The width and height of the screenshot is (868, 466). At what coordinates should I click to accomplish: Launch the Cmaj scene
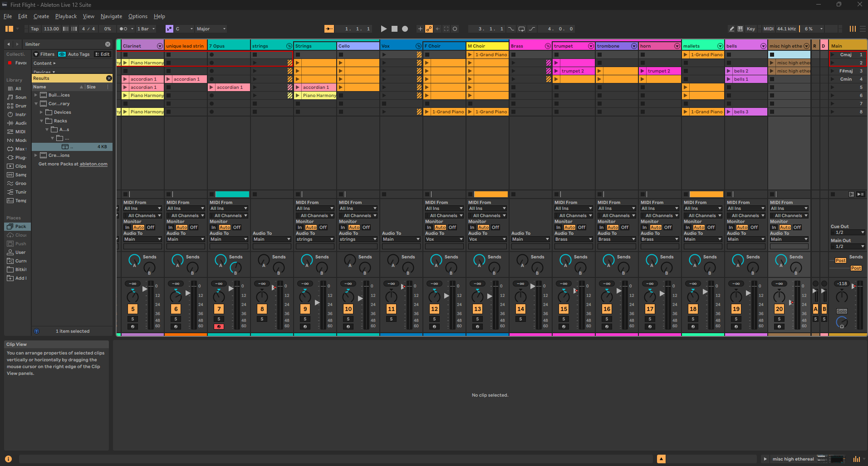click(833, 55)
